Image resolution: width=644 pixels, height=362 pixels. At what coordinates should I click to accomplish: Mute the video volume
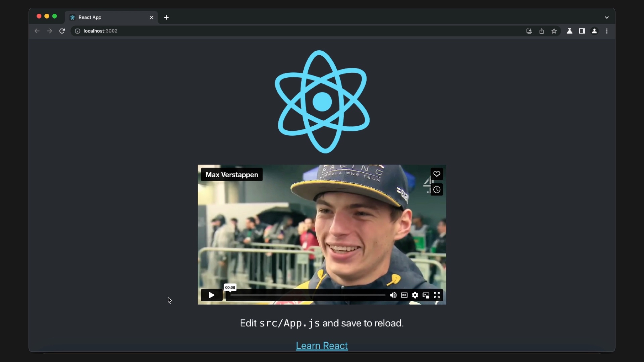point(393,295)
